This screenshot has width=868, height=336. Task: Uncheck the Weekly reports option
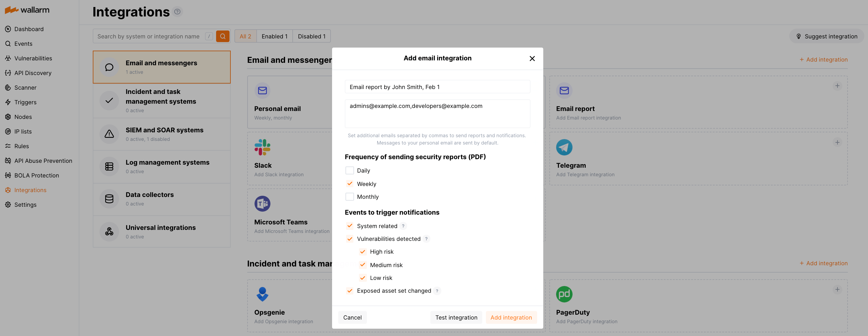pyautogui.click(x=350, y=184)
